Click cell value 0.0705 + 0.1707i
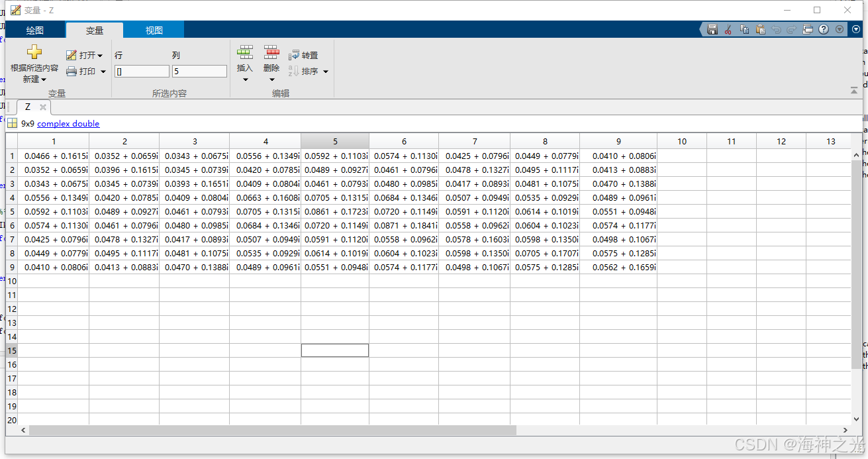 545,253
